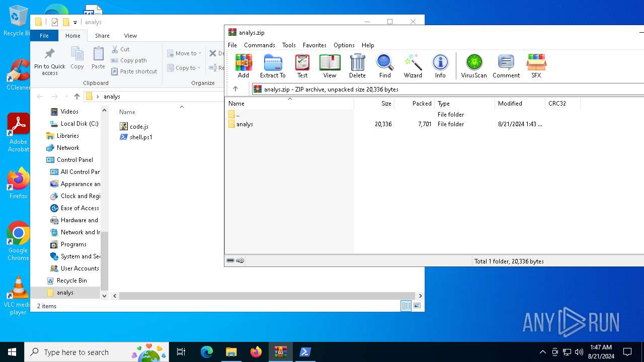The height and width of the screenshot is (362, 644).
Task: Open the Explorer File tab
Action: [x=44, y=36]
